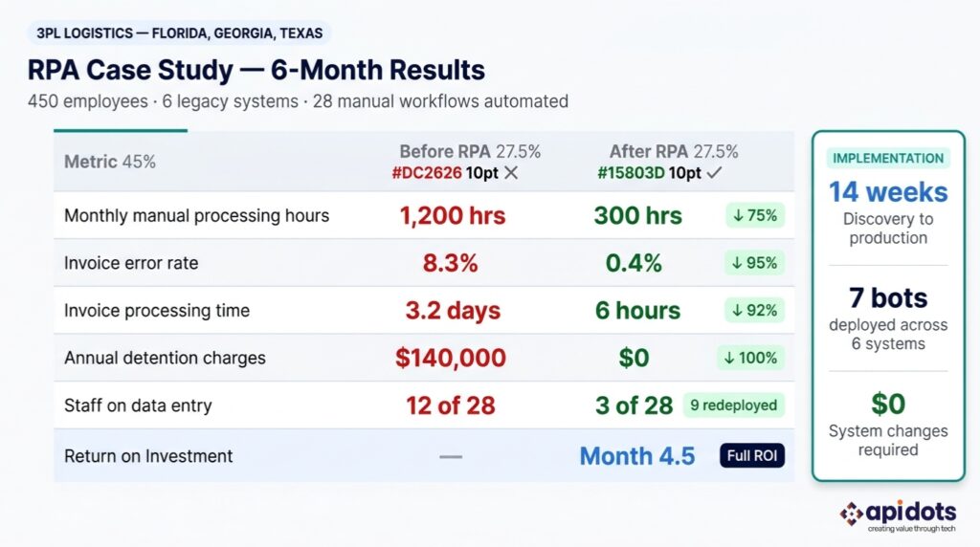Screen dimensions: 980x547
Task: Click the 'Month 4.5' value
Action: click(x=636, y=456)
